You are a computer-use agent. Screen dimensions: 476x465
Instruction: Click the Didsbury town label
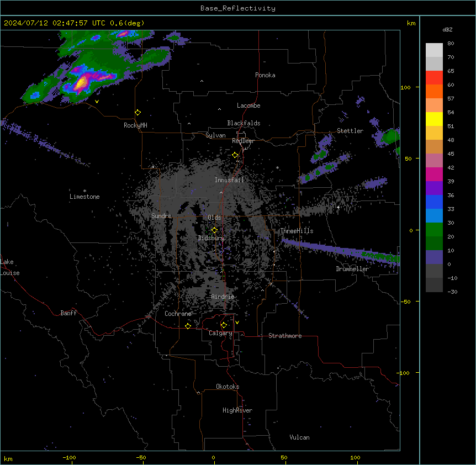pyautogui.click(x=211, y=238)
